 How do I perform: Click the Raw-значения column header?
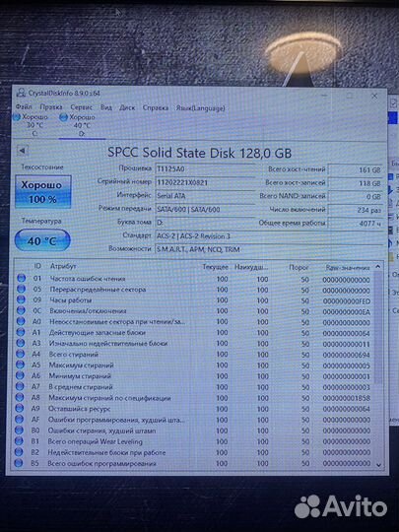348,268
